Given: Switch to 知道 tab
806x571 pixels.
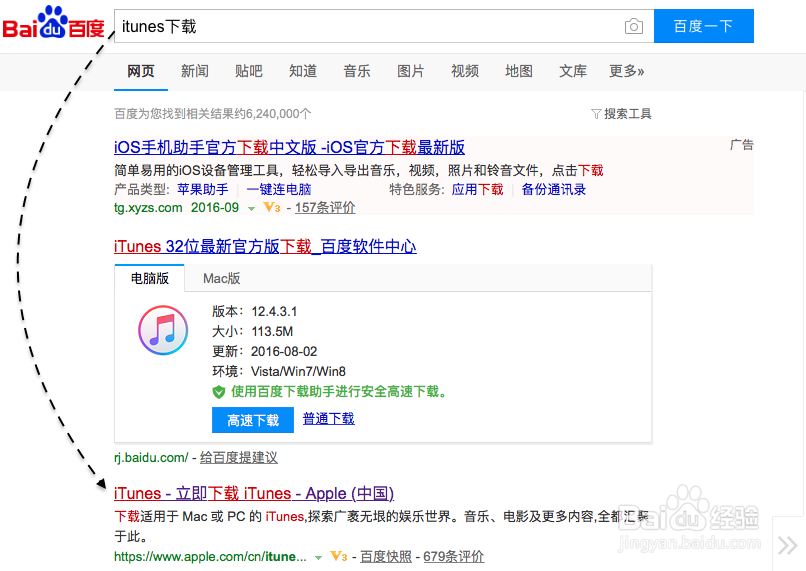Looking at the screenshot, I should tap(303, 71).
